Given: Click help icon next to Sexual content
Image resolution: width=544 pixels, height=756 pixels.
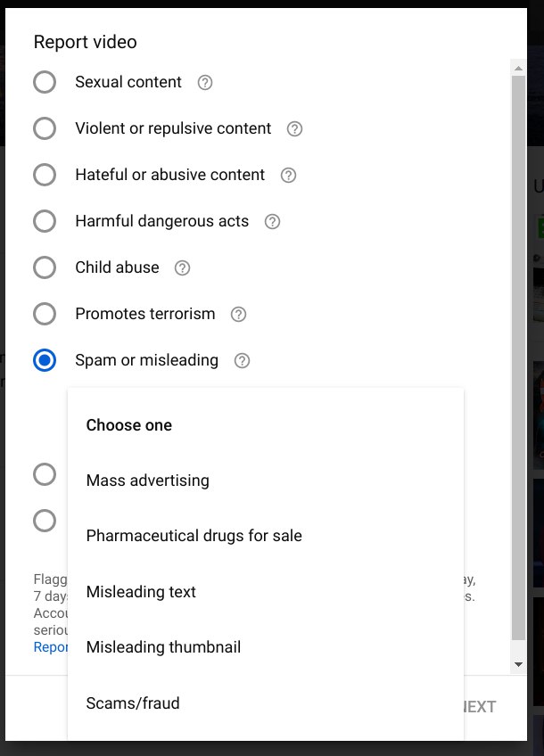Looking at the screenshot, I should tap(205, 83).
